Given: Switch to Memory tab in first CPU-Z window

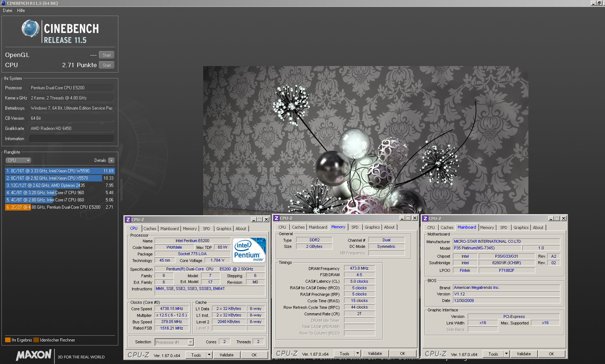Looking at the screenshot, I should coord(190,229).
